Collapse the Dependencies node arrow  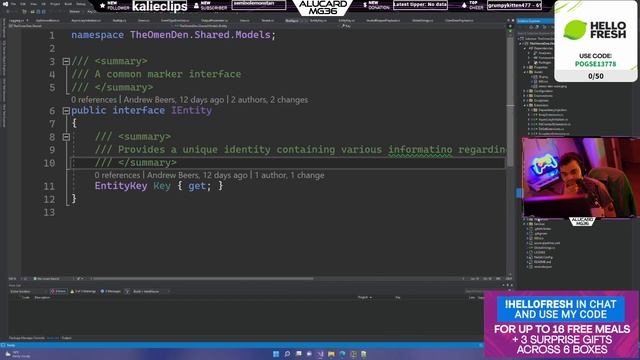[x=525, y=48]
